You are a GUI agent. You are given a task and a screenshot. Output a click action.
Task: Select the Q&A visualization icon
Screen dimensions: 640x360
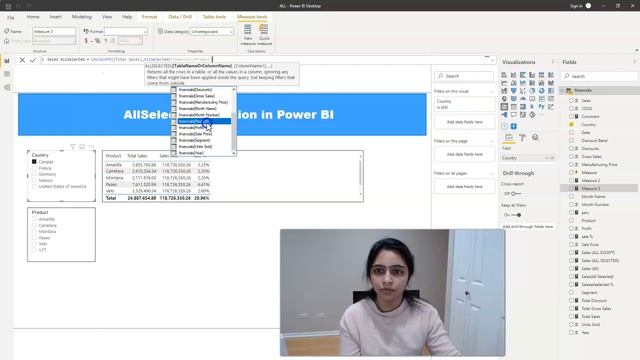pos(513,115)
